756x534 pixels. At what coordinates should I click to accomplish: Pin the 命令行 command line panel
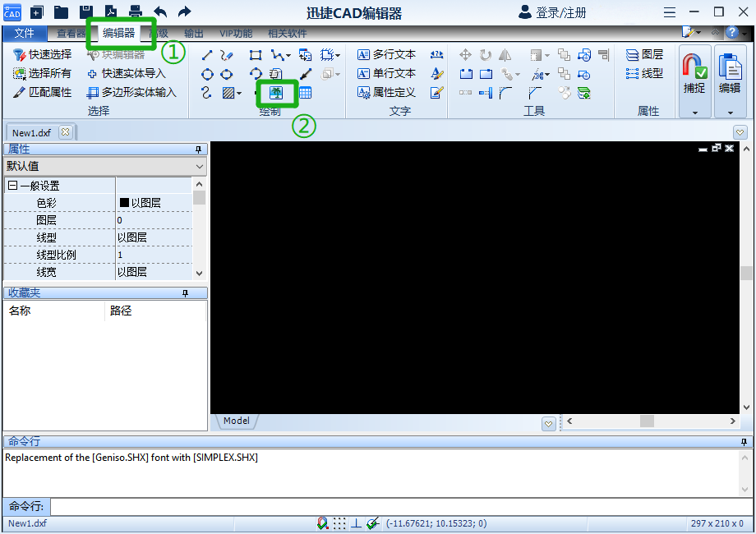click(744, 441)
